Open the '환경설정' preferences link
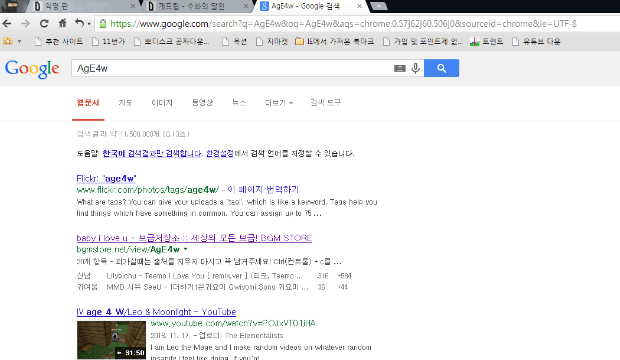Viewport: 620px width, 360px height. pyautogui.click(x=220, y=153)
